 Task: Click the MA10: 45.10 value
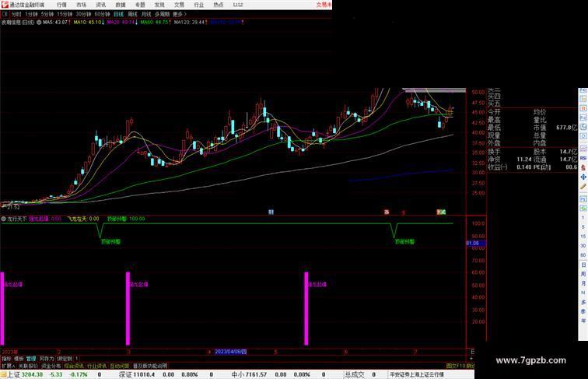point(87,23)
